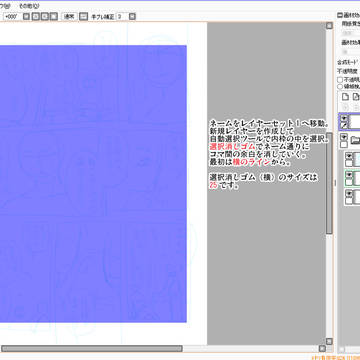
Task: Toggle the 領域検出元 checkbox
Action: [x=340, y=86]
